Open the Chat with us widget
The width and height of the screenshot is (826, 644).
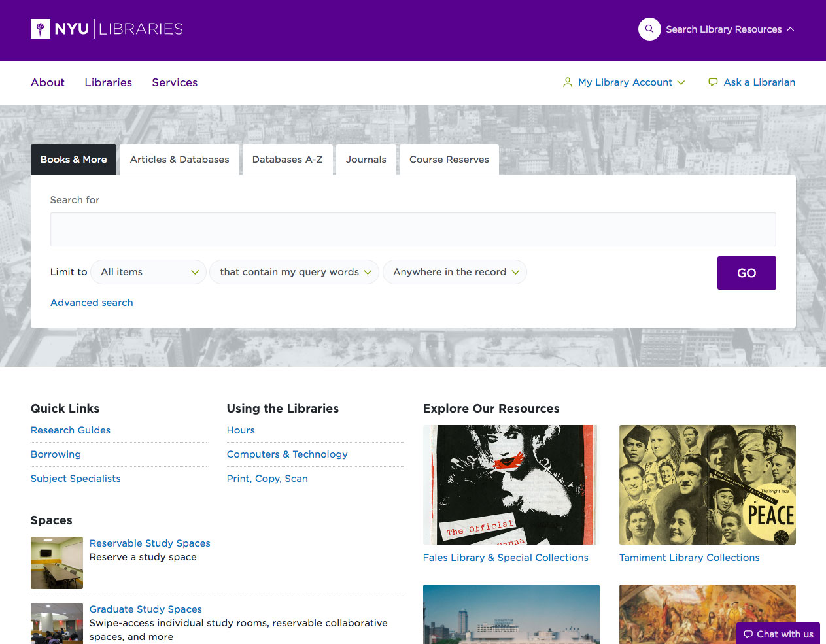tap(778, 634)
